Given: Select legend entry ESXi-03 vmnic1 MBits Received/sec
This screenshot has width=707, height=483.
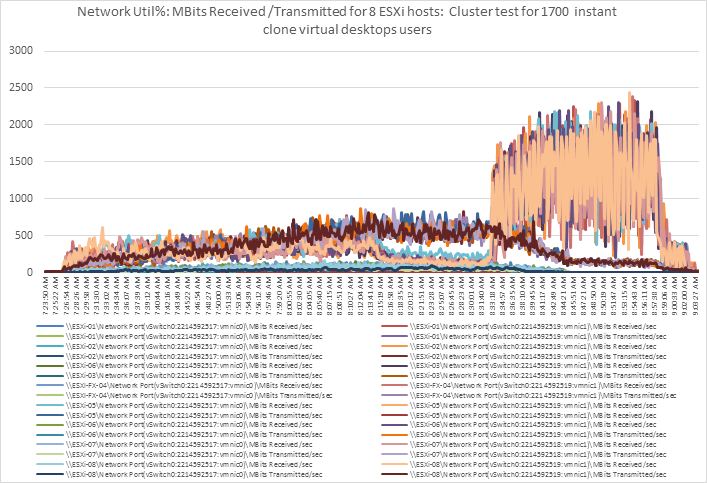Looking at the screenshot, I should coord(519,366).
